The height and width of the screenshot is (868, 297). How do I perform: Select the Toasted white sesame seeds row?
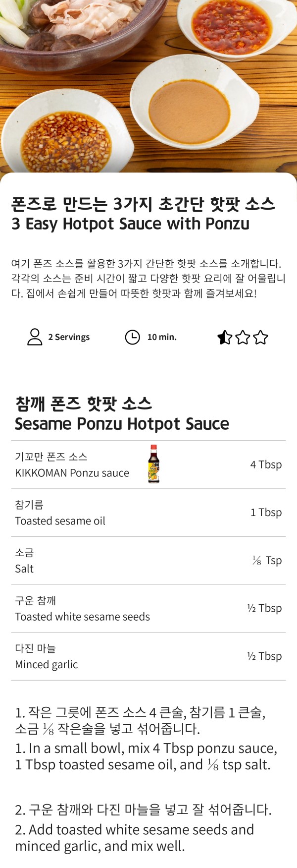[x=148, y=608]
